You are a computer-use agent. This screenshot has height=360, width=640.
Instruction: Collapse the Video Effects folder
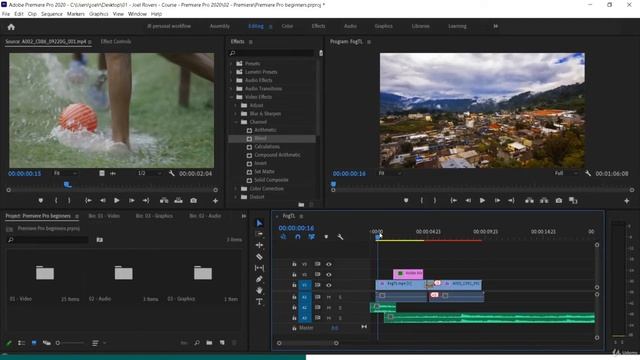point(232,97)
